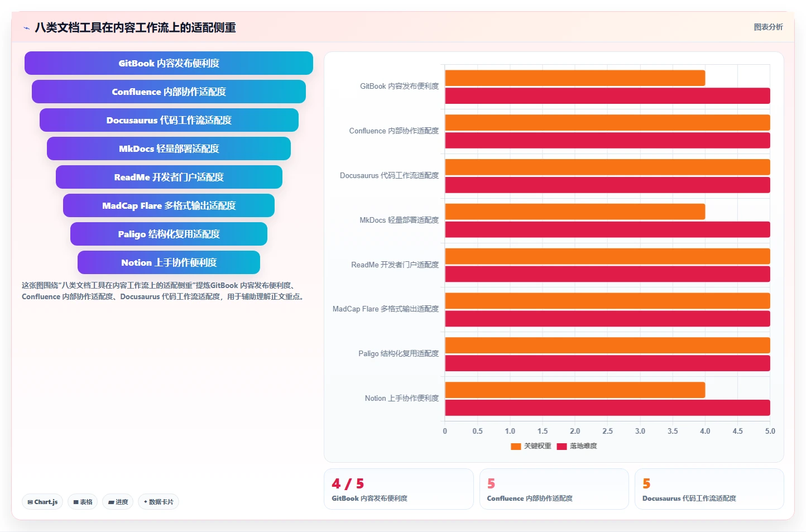Click the red 落地难度 bar for ReadMe
The image size is (806, 532).
[x=607, y=274]
